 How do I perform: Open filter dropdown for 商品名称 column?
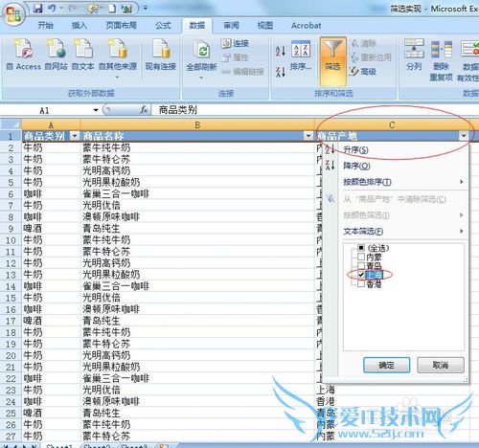(x=308, y=136)
